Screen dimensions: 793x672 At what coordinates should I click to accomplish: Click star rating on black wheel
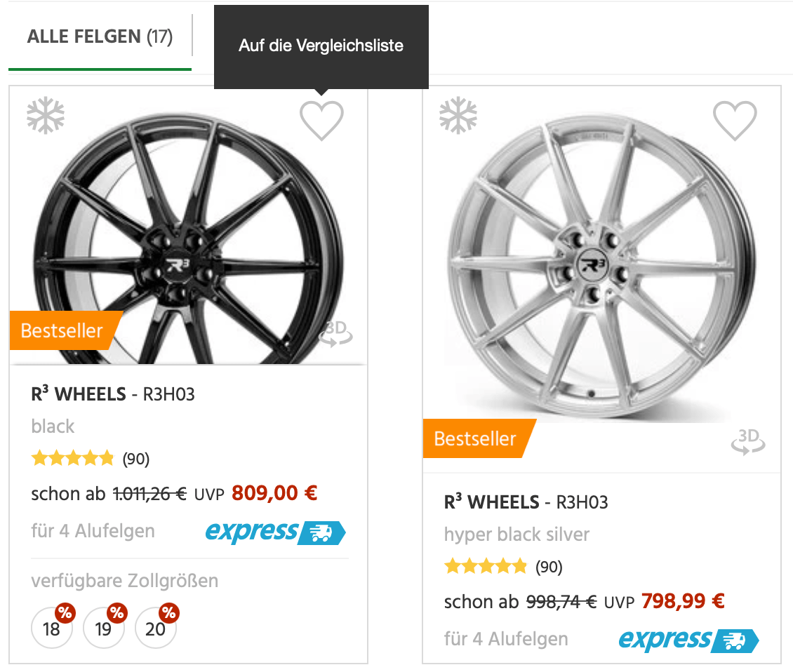[x=72, y=459]
